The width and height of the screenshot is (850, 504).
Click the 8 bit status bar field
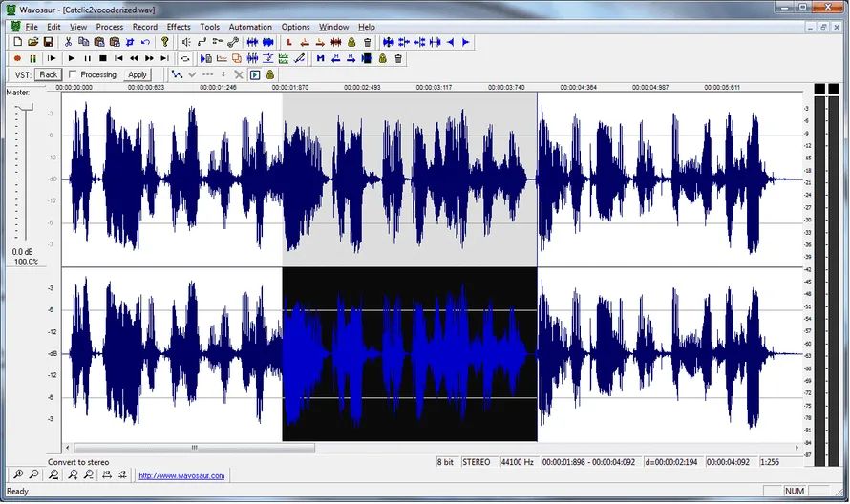(445, 462)
